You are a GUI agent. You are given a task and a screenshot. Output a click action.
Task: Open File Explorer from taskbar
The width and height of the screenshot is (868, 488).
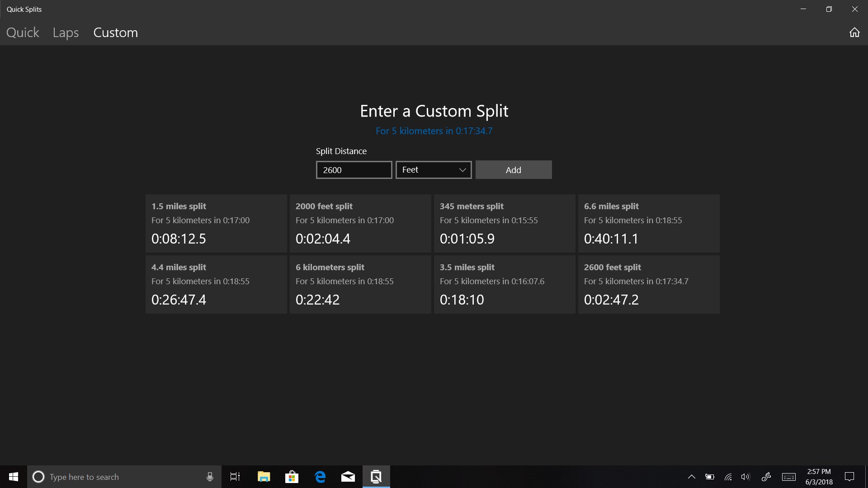[264, 477]
